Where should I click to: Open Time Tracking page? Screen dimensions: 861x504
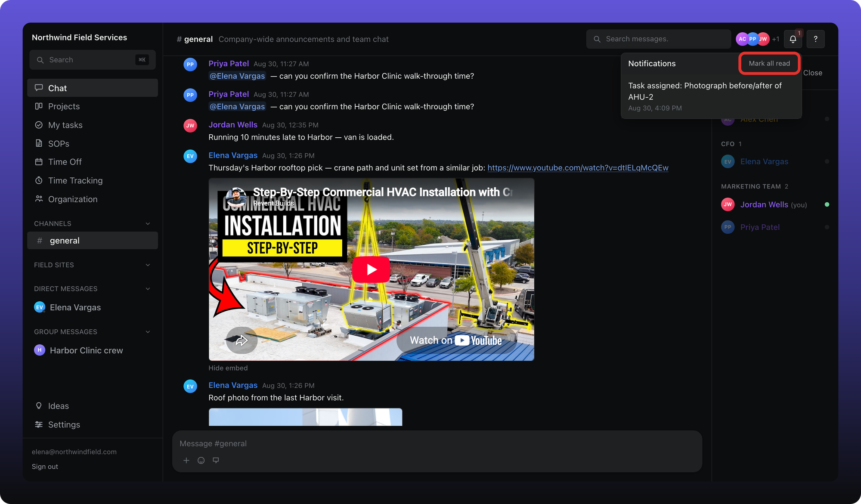point(93,180)
